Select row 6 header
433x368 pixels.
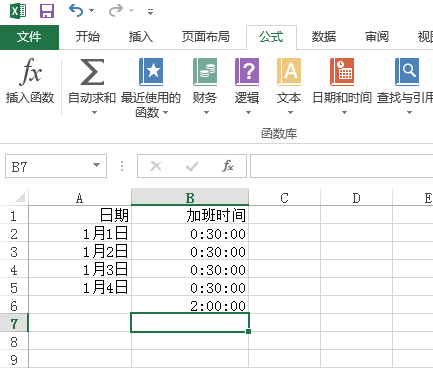pos(14,306)
